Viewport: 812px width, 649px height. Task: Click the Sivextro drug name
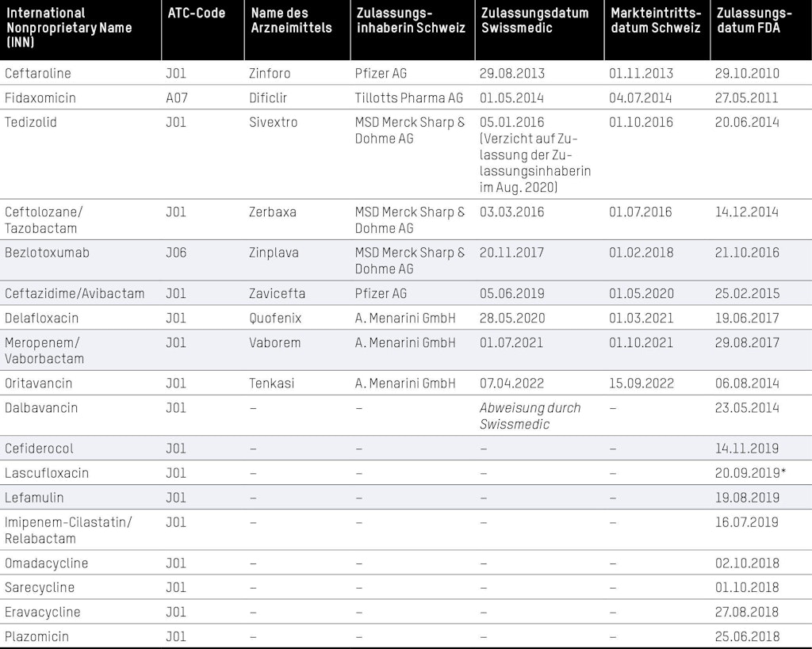(x=272, y=123)
